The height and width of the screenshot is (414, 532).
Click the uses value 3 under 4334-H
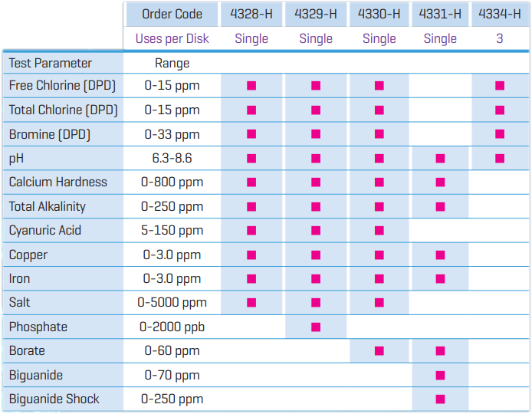500,38
